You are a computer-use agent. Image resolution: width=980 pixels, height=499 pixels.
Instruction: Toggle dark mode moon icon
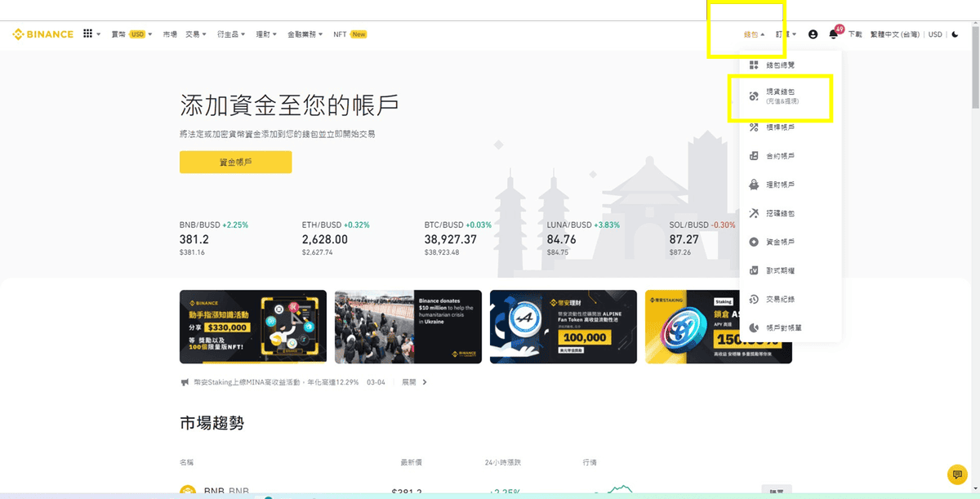[x=955, y=34]
